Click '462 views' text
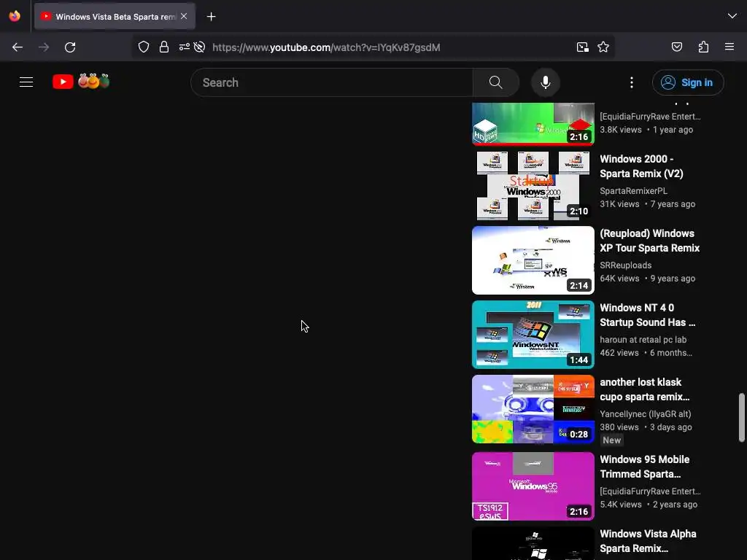 coord(619,352)
